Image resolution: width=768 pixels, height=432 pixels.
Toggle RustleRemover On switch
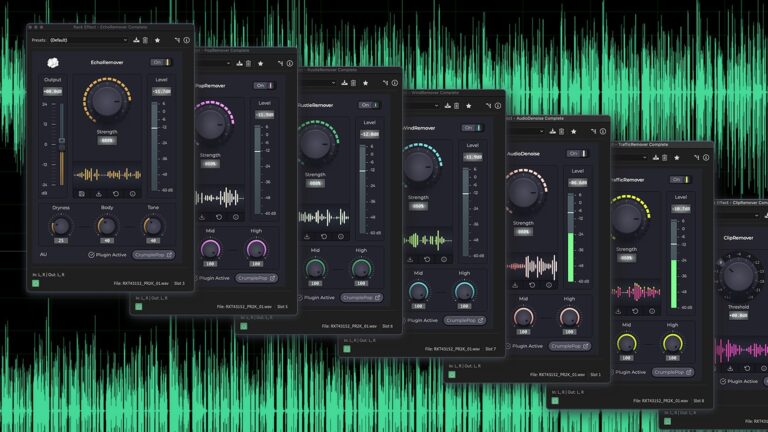click(369, 105)
